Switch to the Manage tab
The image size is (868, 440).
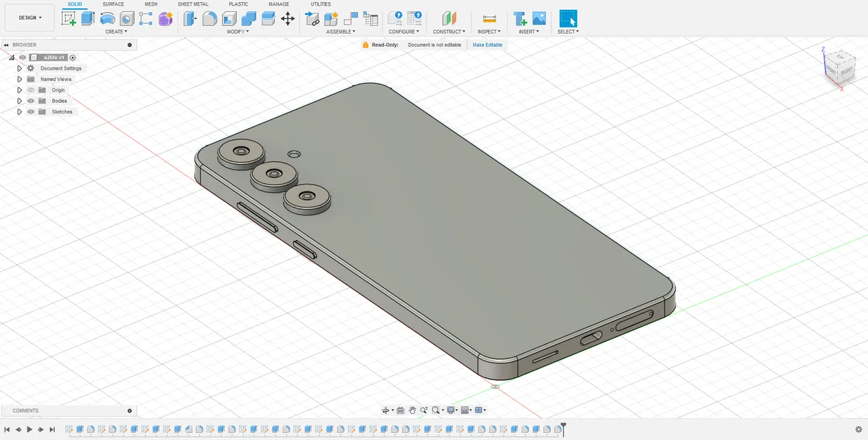click(279, 4)
